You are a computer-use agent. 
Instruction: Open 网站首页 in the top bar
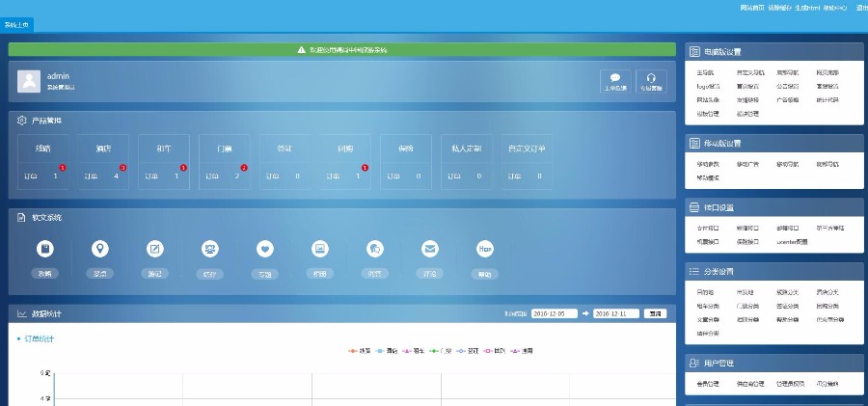(x=752, y=9)
